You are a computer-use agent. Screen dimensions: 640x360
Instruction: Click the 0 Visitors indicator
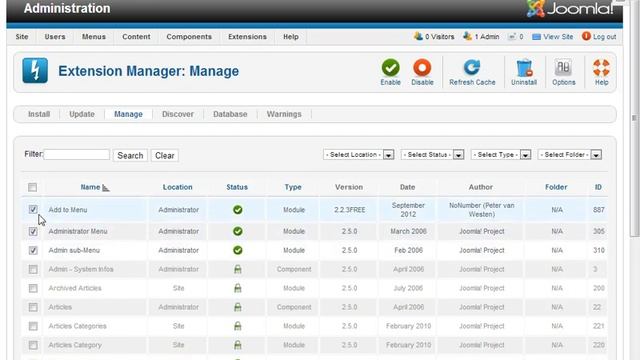434,37
